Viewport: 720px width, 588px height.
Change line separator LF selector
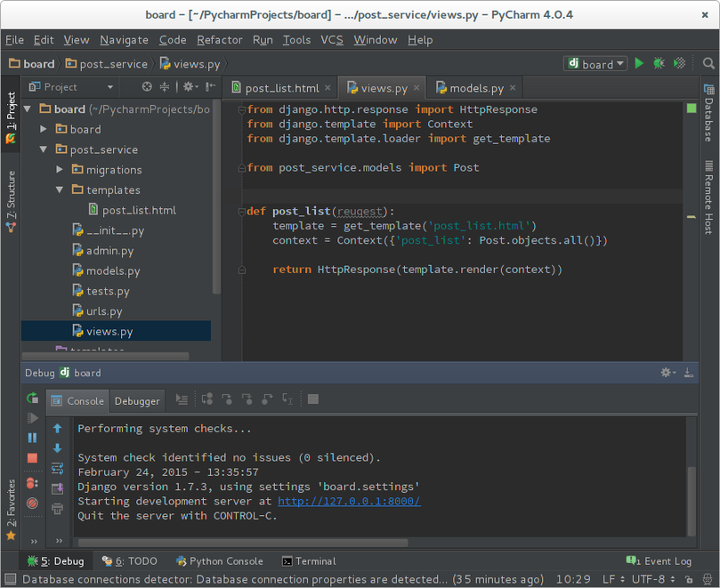(613, 579)
